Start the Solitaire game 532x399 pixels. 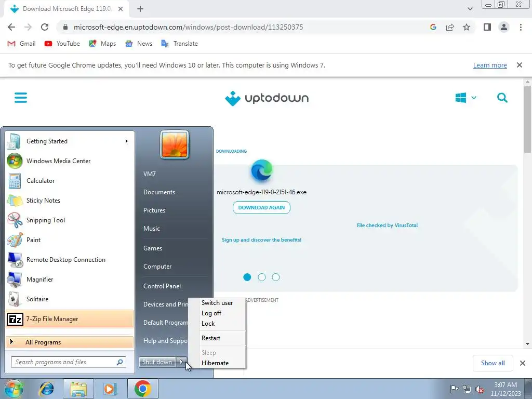click(x=70, y=299)
